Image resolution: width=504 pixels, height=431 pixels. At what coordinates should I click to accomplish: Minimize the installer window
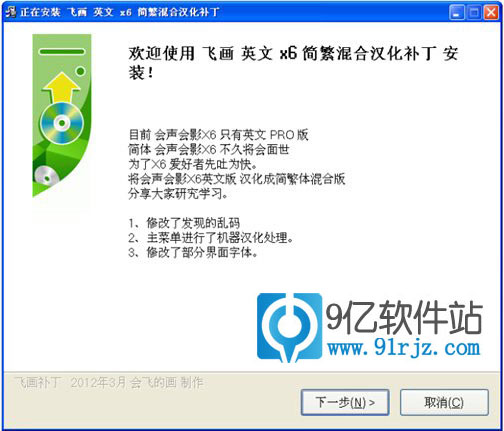click(x=457, y=13)
